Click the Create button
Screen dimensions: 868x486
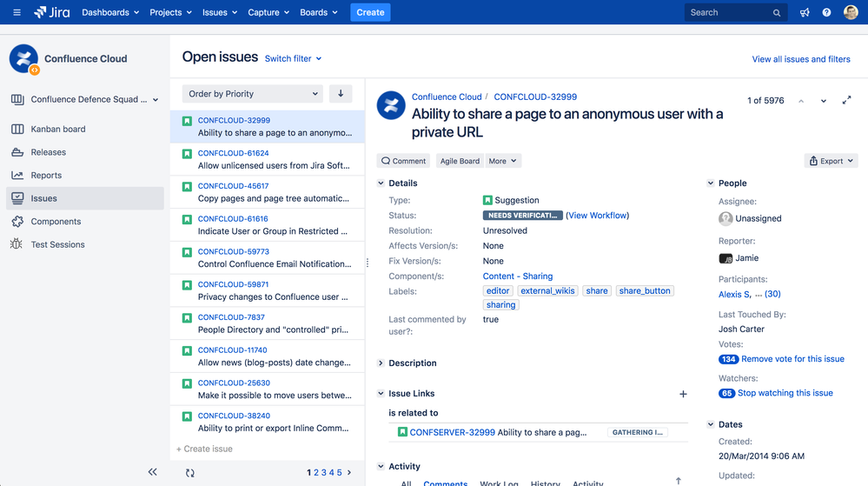[x=370, y=12]
